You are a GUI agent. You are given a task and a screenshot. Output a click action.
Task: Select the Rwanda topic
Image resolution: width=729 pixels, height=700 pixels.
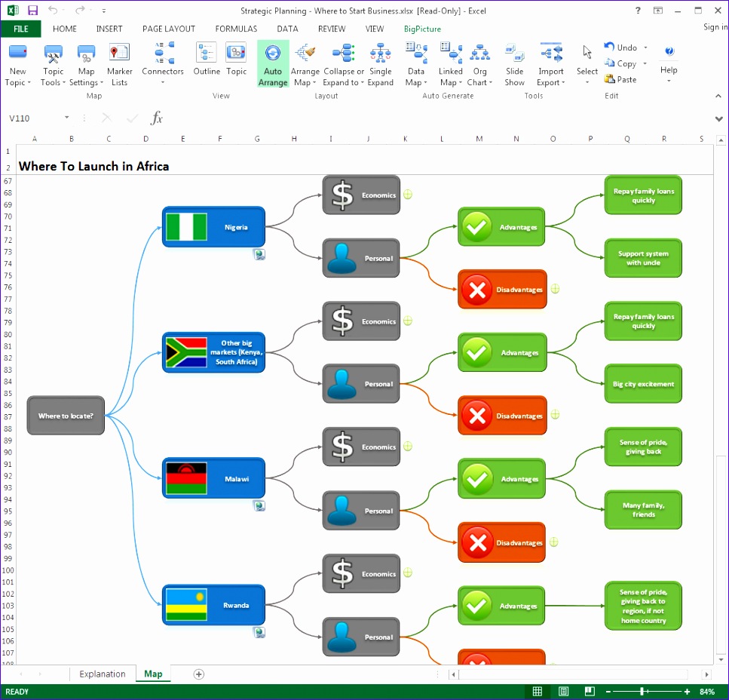(x=213, y=605)
